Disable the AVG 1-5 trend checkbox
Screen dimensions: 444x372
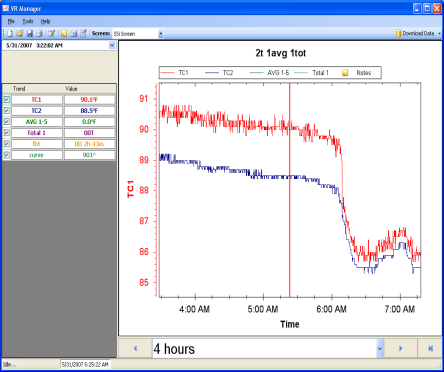[x=7, y=121]
